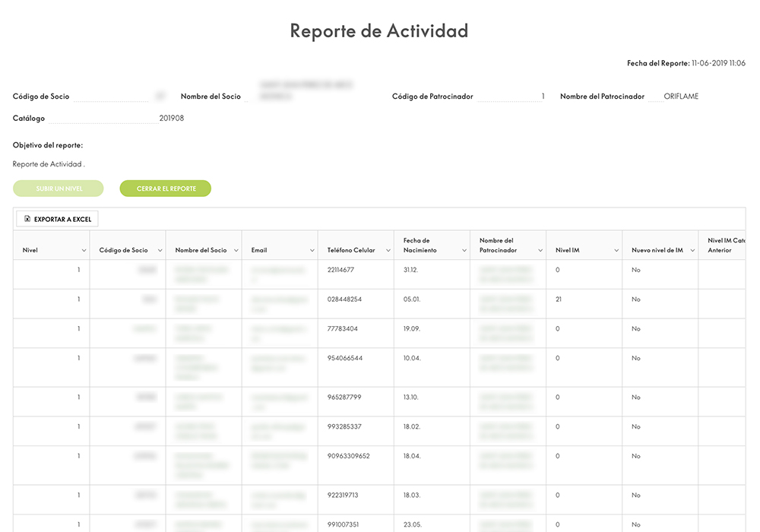Click the birth date cell 19.09.
Screen dimensions: 760x532
(x=412, y=329)
